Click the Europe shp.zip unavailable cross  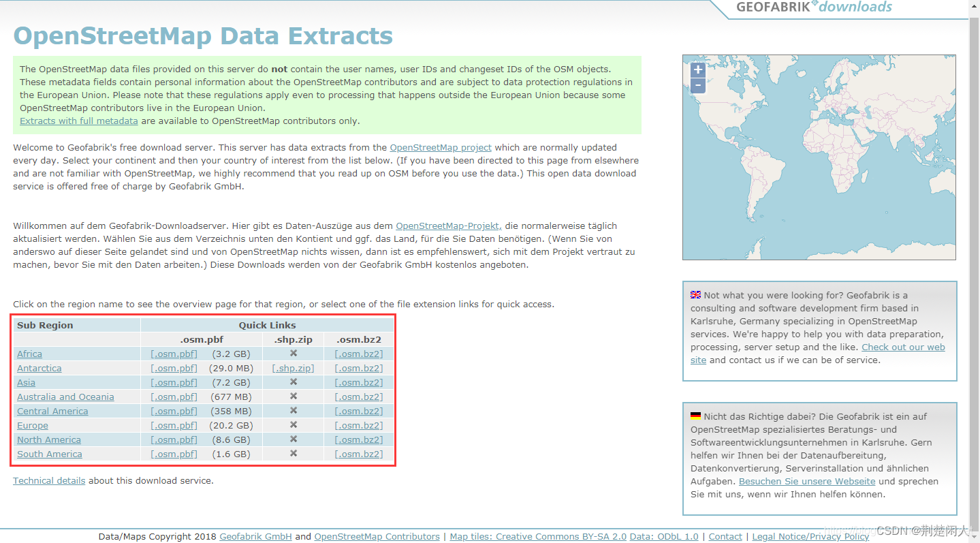tap(294, 424)
